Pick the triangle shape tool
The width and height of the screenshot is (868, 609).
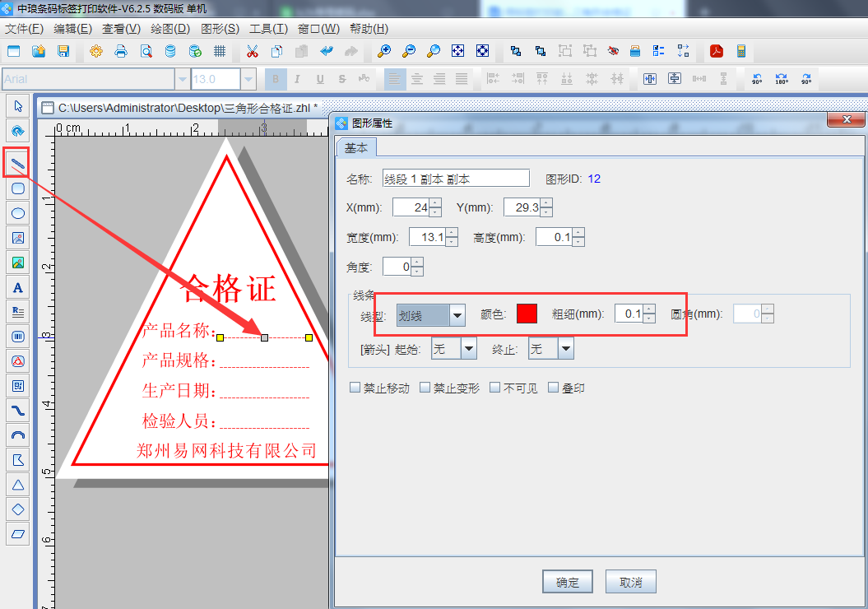17,485
